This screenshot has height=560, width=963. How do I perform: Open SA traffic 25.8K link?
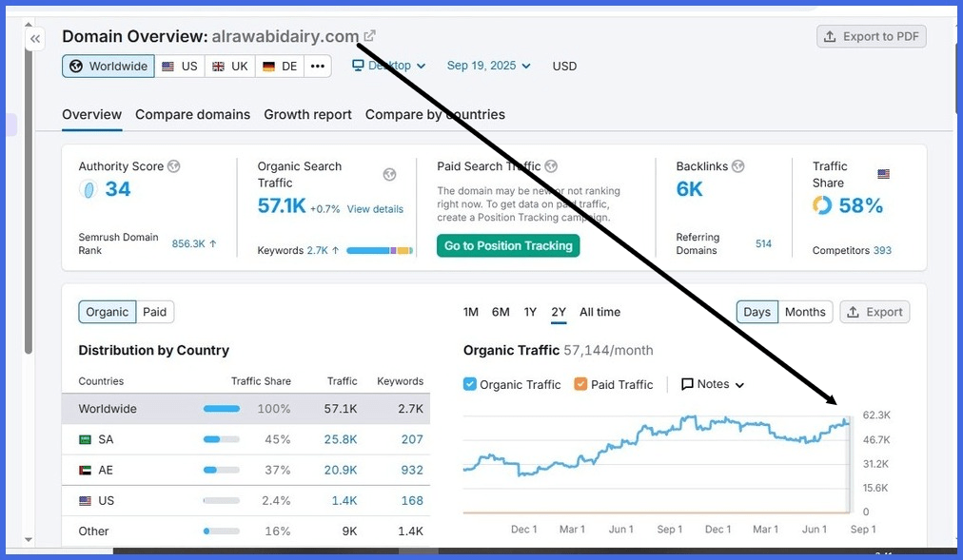pos(341,440)
